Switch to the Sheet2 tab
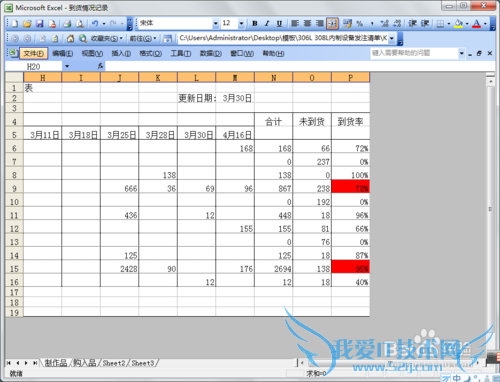The width and height of the screenshot is (500, 382). [114, 363]
